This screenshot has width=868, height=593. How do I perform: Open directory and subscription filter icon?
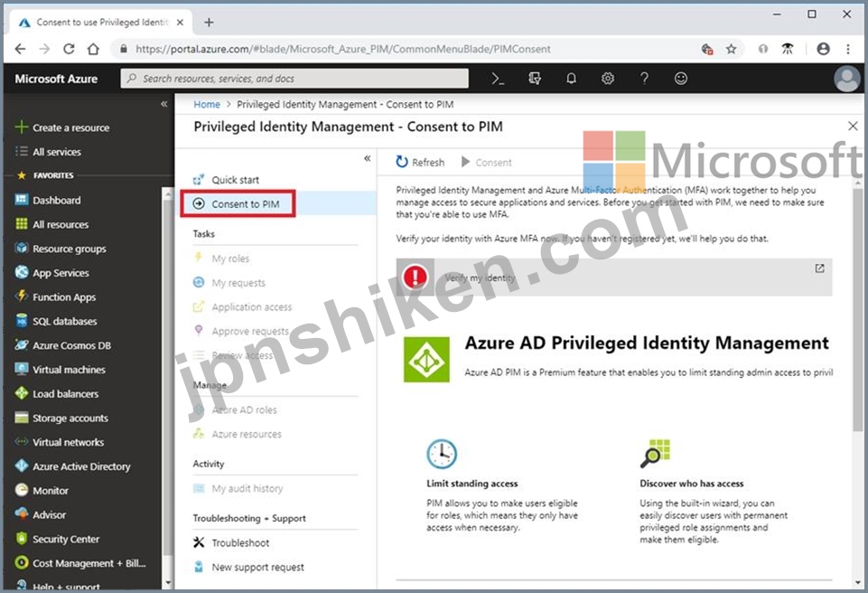pos(534,79)
